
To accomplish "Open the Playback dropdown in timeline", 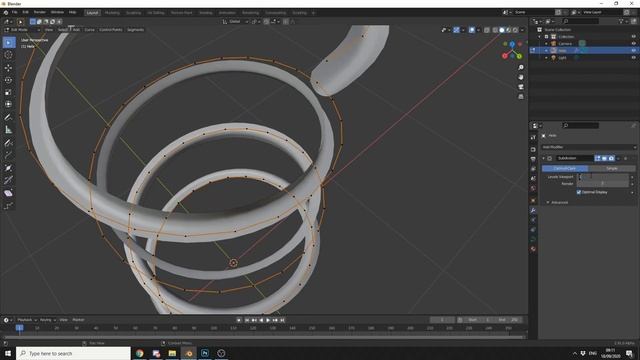I will tap(27, 320).
